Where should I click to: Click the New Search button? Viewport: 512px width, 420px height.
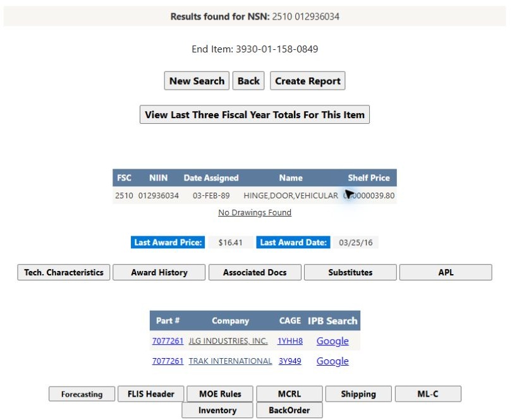(197, 81)
